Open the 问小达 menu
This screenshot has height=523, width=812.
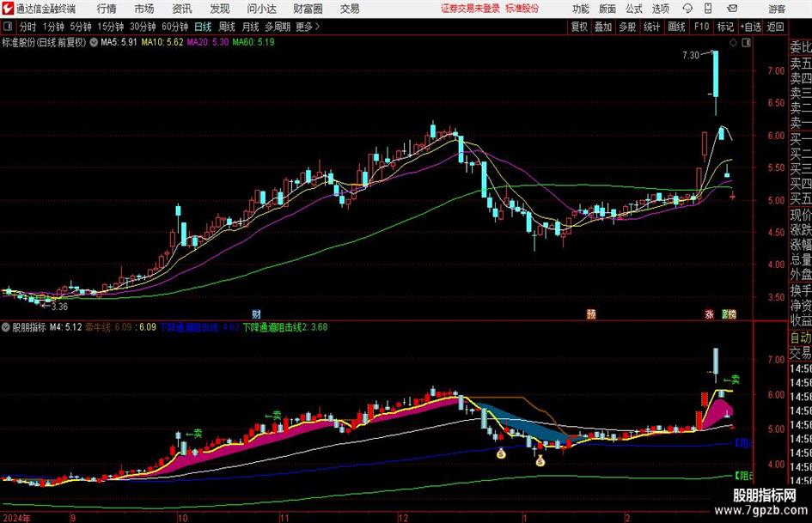(x=261, y=9)
